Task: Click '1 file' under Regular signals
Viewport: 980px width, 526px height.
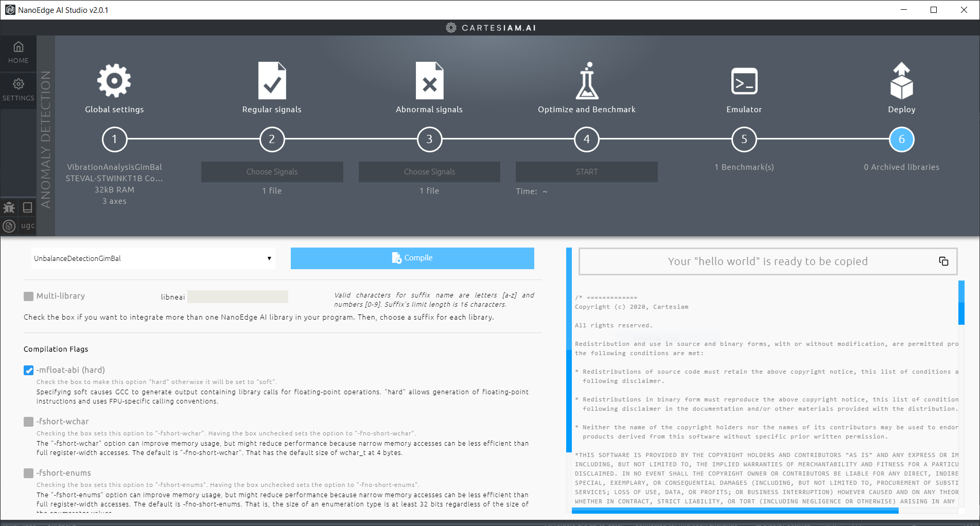Action: 272,191
